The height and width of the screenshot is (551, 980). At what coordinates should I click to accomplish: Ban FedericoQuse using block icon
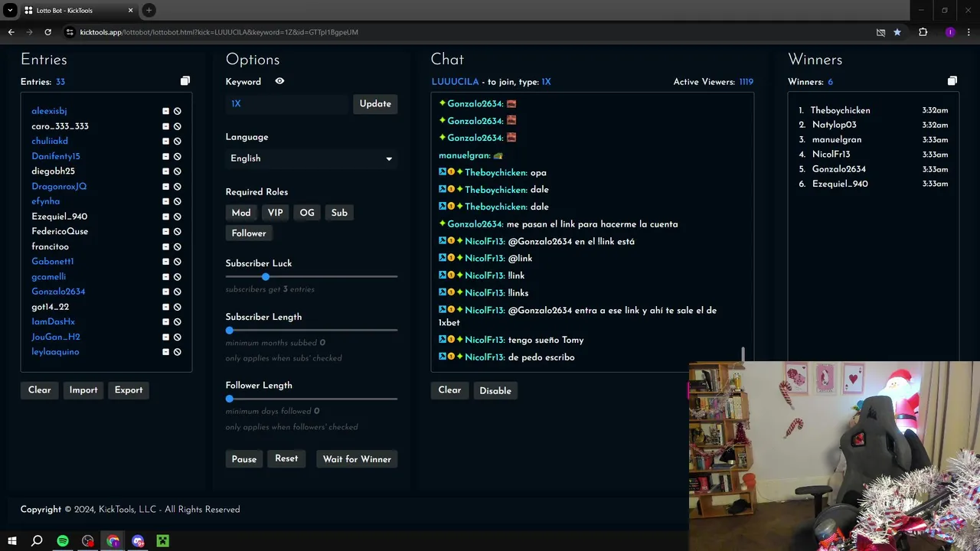tap(177, 231)
